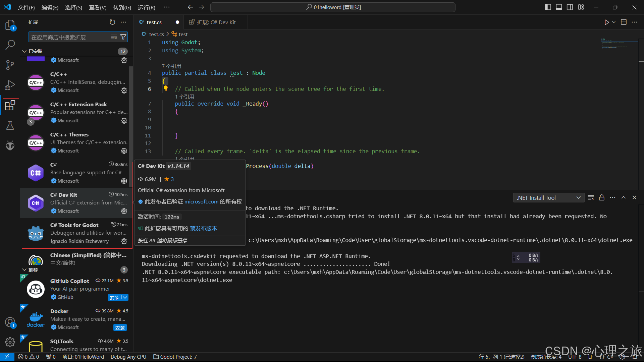Click the filter icon in extension search
The width and height of the screenshot is (644, 362).
(x=123, y=37)
